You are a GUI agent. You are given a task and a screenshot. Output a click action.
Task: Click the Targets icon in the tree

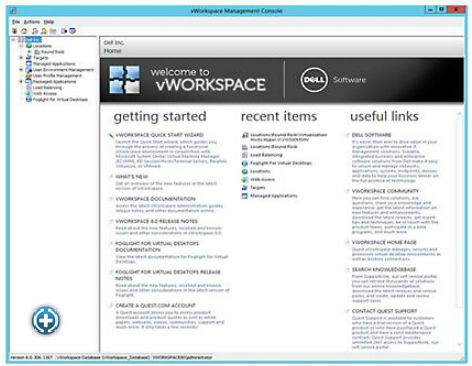pyautogui.click(x=29, y=58)
